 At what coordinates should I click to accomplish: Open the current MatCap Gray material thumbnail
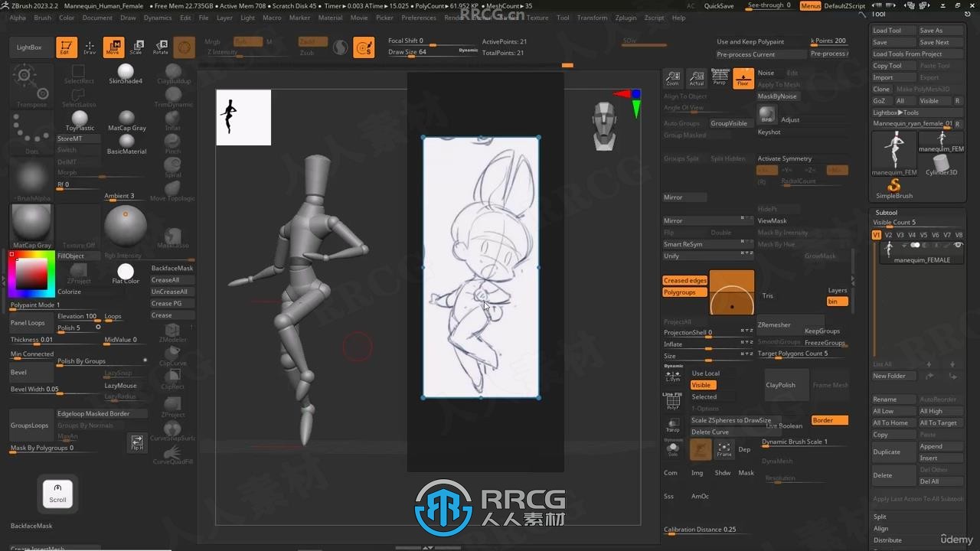(x=31, y=227)
